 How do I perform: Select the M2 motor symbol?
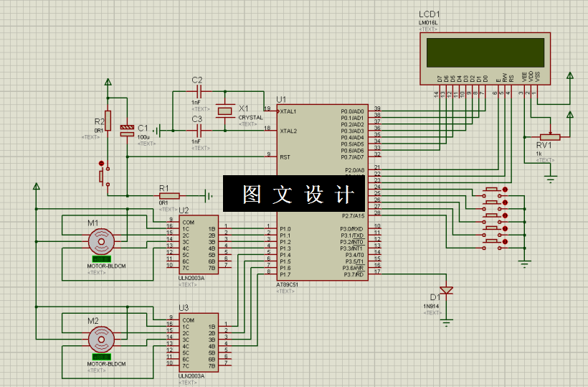pyautogui.click(x=101, y=340)
